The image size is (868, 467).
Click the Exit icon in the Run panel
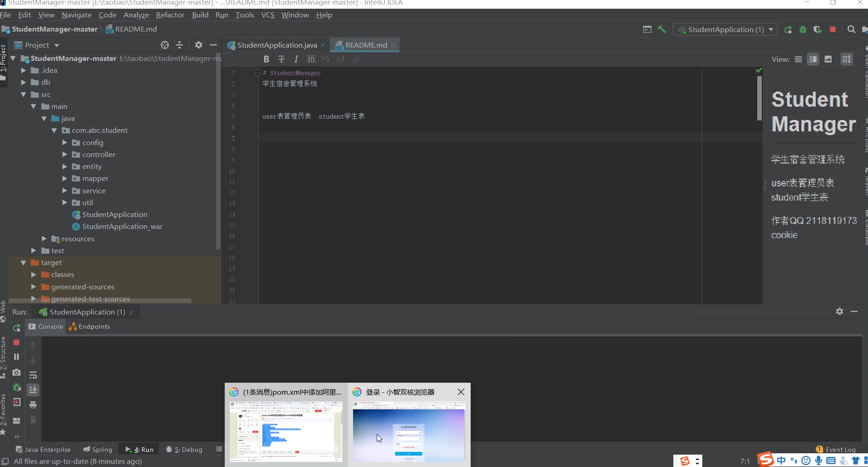point(16,402)
